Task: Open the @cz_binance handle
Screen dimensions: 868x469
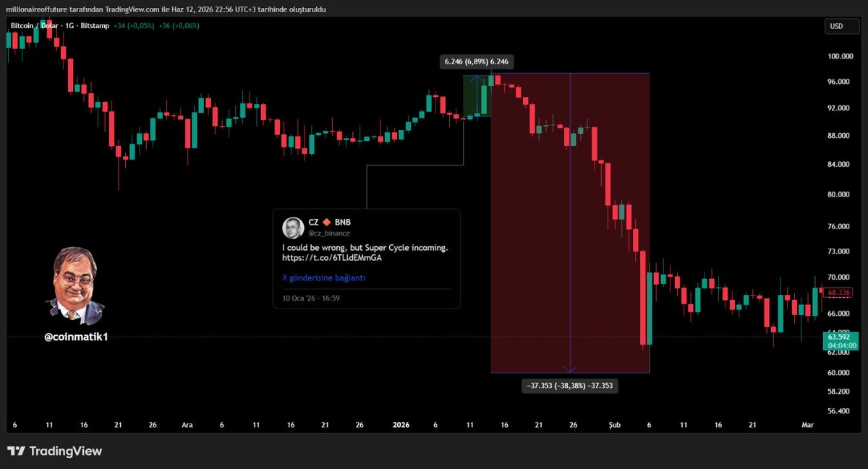Action: click(x=329, y=233)
